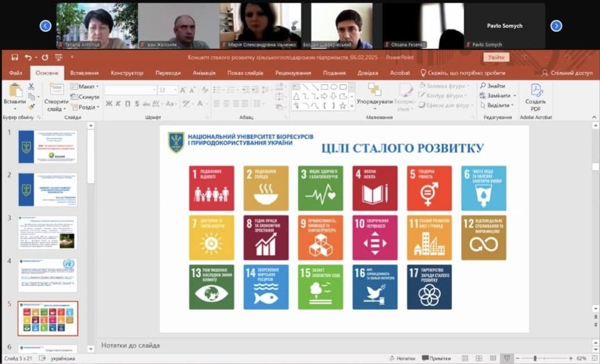The height and width of the screenshot is (364, 600).
Task: Toggle Нотатки notes pane in status bar
Action: tap(402, 358)
